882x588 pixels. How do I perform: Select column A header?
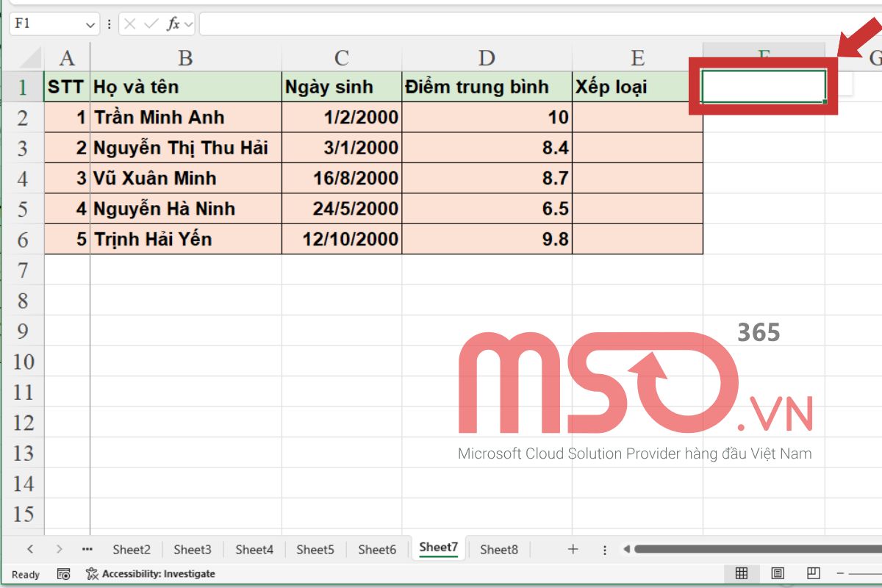tap(67, 57)
